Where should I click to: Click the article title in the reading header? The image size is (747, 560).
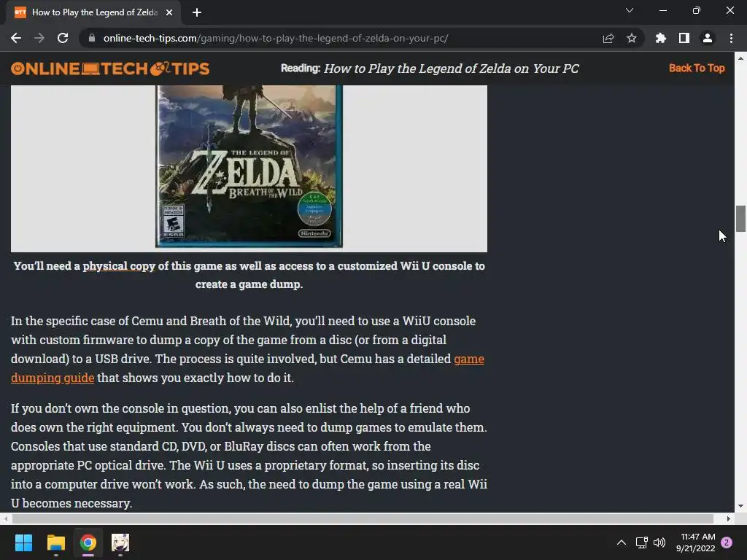[x=451, y=69]
